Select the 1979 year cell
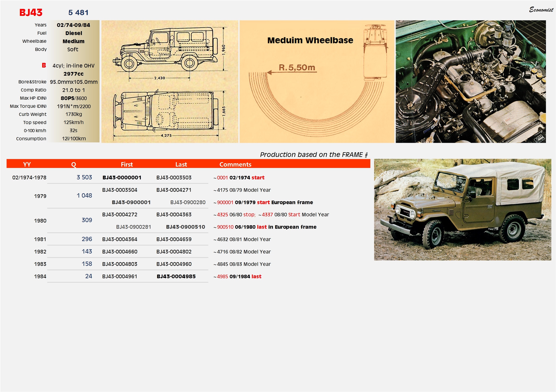This screenshot has width=556, height=392. point(40,196)
